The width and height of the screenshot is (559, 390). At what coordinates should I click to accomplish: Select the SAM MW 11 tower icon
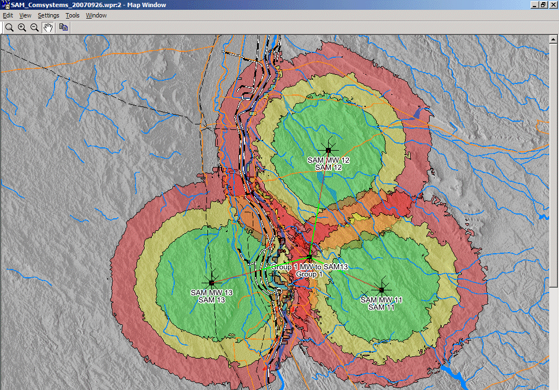pos(381,289)
